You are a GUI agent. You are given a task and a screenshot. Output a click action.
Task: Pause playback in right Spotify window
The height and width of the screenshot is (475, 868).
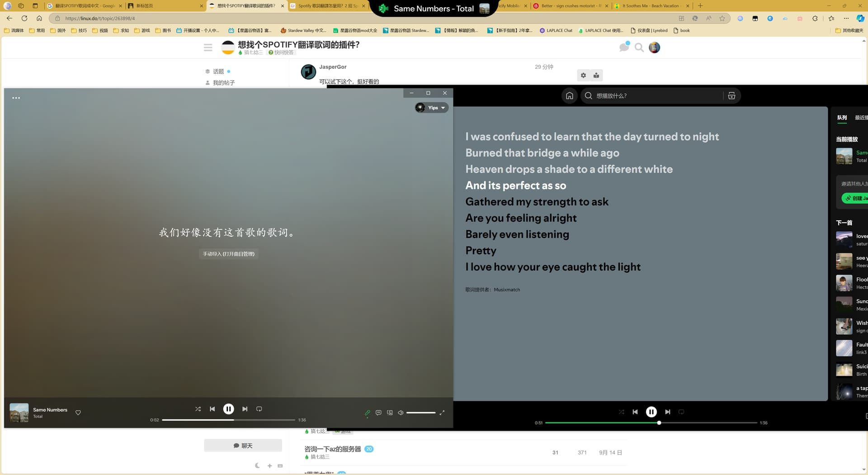[651, 412]
